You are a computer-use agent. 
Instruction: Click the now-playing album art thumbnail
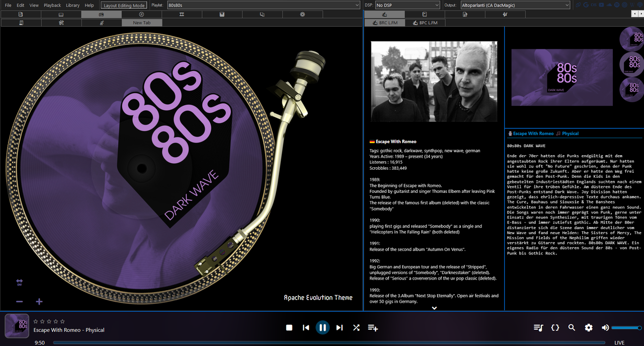point(17,326)
